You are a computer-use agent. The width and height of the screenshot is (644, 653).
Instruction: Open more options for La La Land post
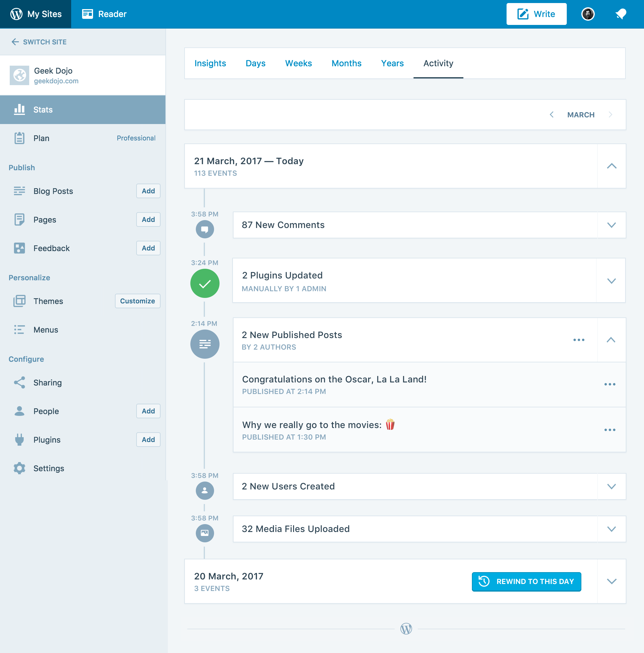pyautogui.click(x=610, y=384)
